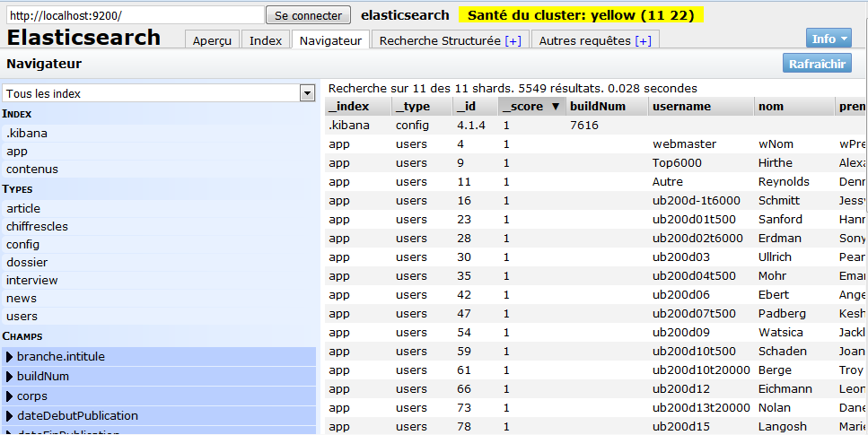The height and width of the screenshot is (435, 868).
Task: Expand the branche.intitule field triangle
Action: point(10,357)
